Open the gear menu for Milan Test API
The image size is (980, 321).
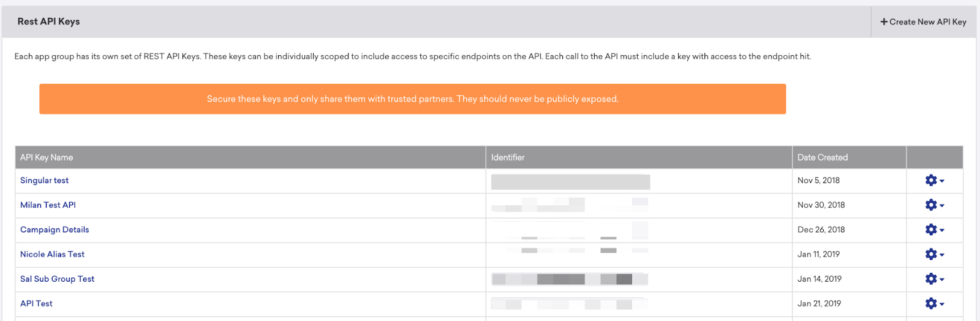pyautogui.click(x=934, y=205)
